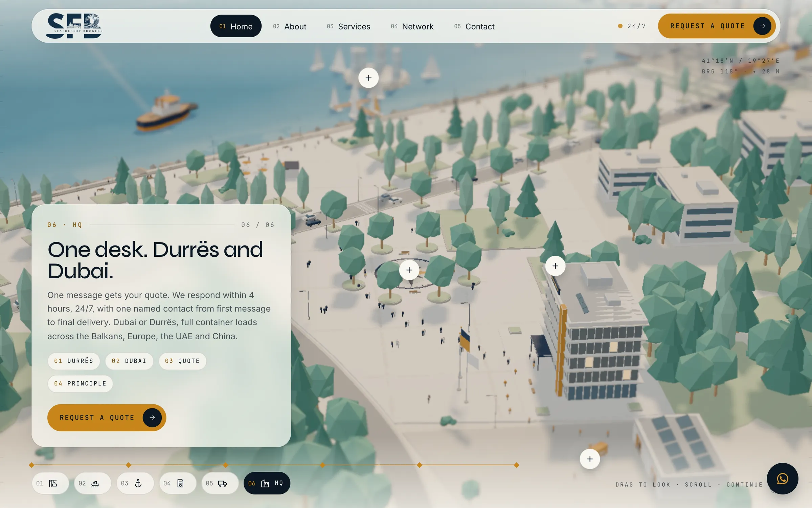Click the 24/7 status indicator
The height and width of the screenshot is (508, 812).
pos(632,26)
